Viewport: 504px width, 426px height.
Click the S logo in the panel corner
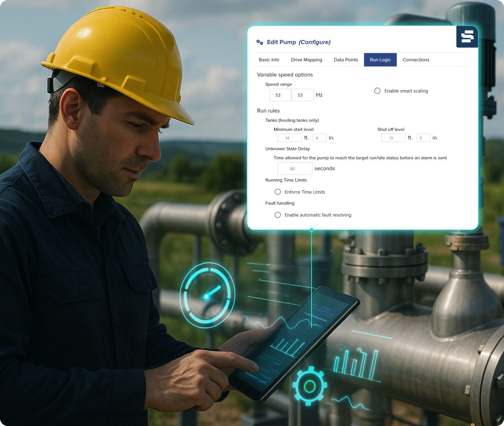tap(467, 36)
